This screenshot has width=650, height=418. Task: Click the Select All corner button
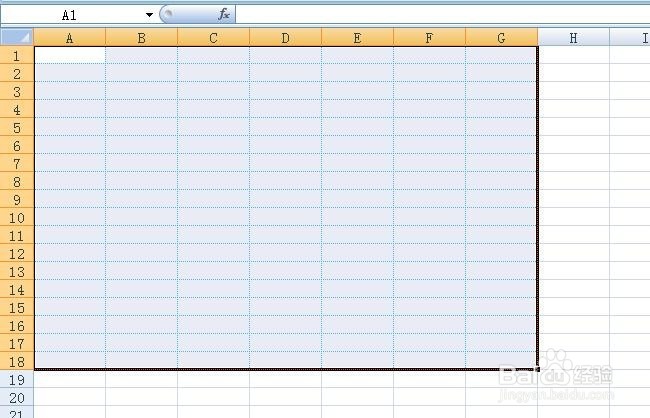point(17,37)
